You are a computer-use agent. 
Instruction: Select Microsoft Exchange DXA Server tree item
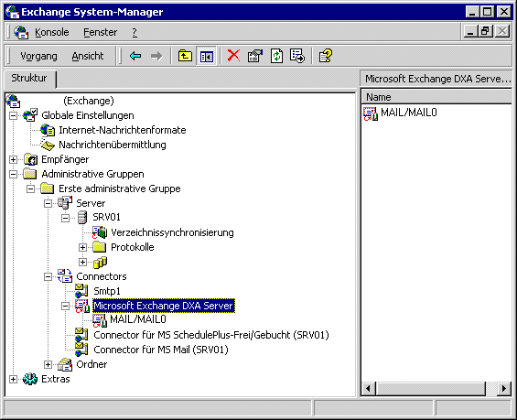[164, 306]
